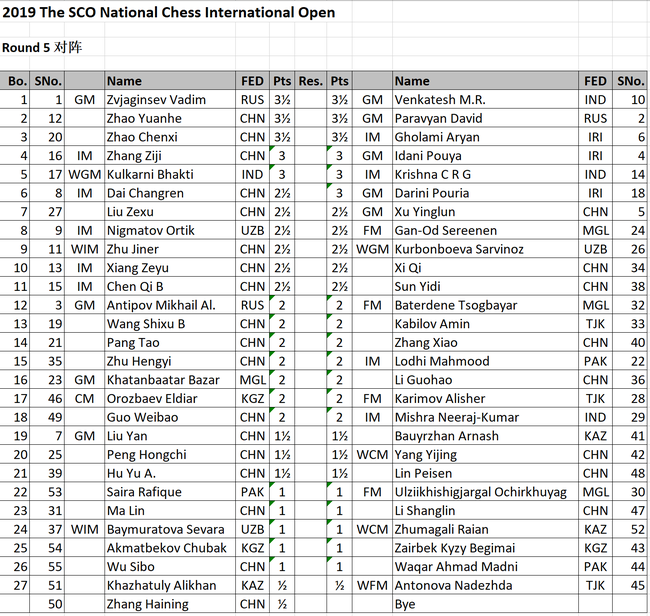The image size is (650, 616).
Task: Select the empty result cell for board 1
Action: pyautogui.click(x=311, y=100)
